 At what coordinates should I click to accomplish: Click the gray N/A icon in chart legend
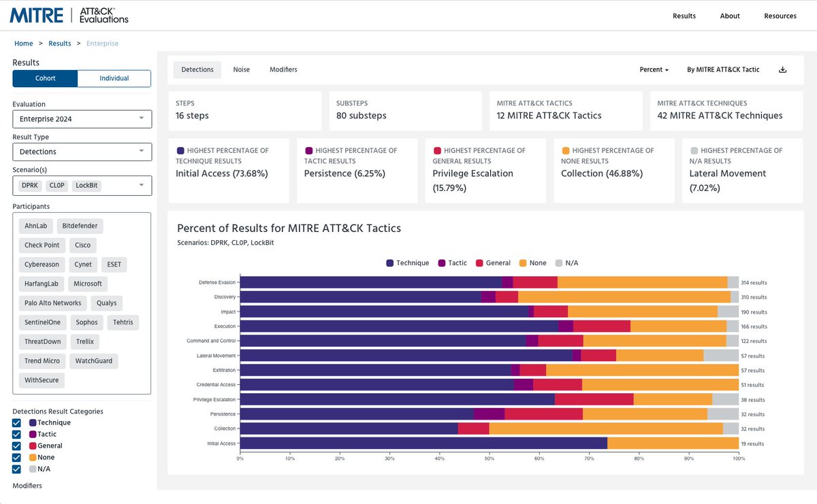pyautogui.click(x=558, y=263)
